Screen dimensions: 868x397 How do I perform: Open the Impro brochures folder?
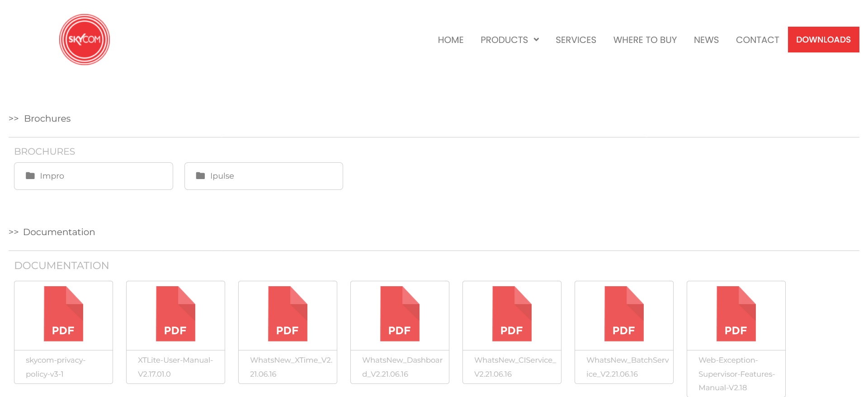click(x=94, y=176)
